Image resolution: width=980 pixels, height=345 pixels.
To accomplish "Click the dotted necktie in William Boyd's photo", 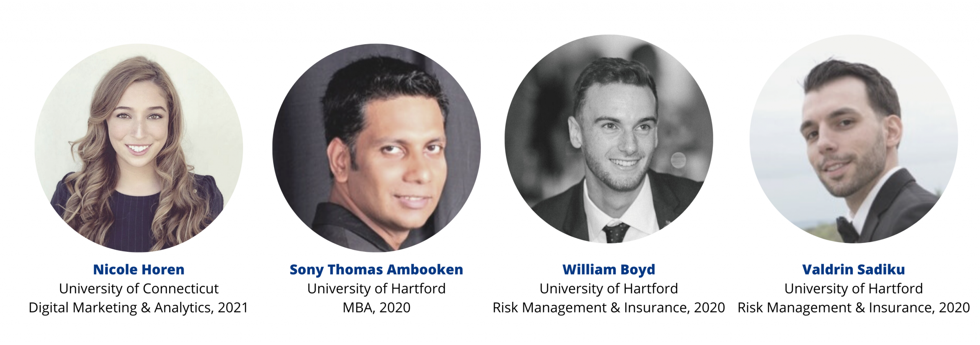I will (x=615, y=233).
